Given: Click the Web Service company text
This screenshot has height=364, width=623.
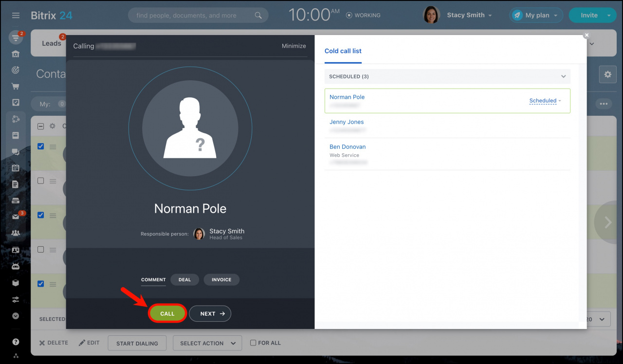Looking at the screenshot, I should point(344,155).
